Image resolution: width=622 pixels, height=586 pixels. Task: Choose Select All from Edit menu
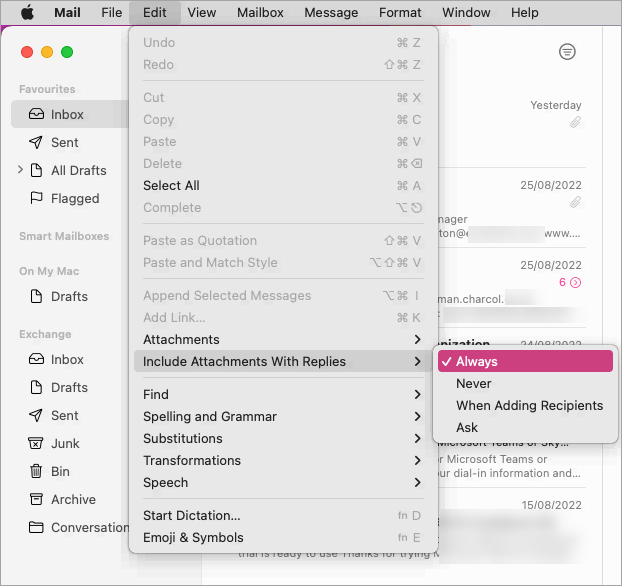click(171, 186)
